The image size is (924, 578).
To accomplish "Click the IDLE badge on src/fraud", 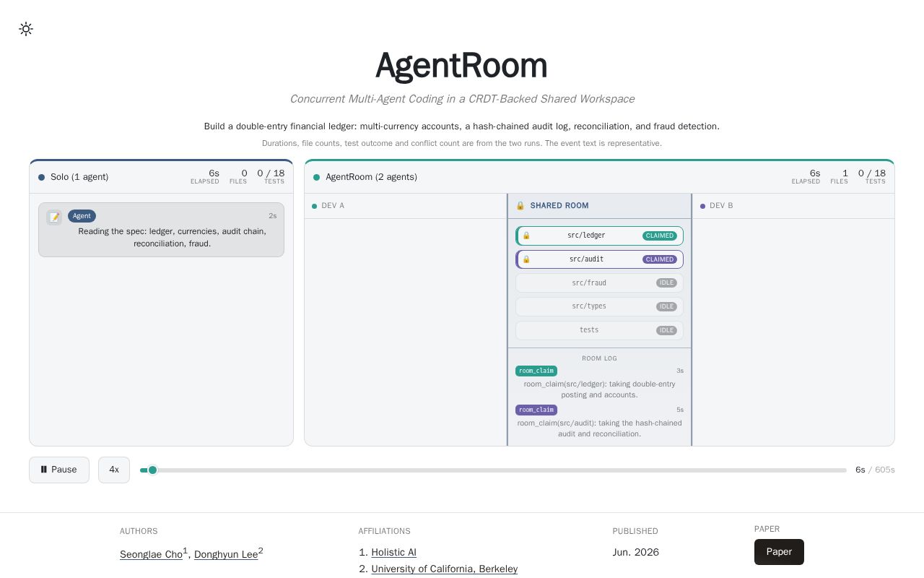I will coord(666,283).
